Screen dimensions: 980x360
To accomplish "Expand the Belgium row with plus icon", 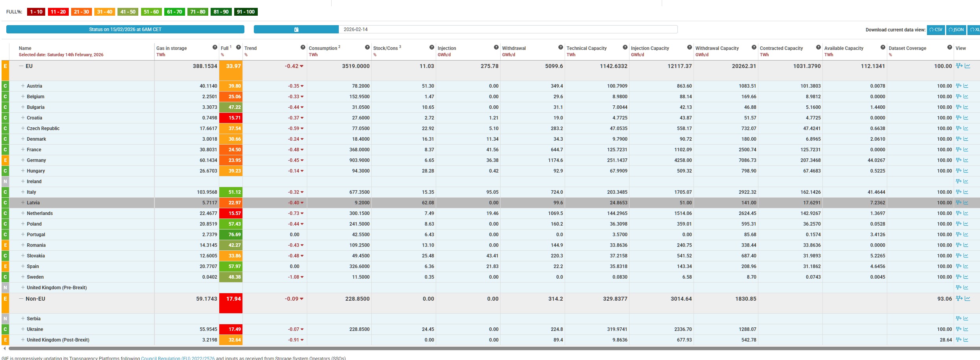I will 23,96.
